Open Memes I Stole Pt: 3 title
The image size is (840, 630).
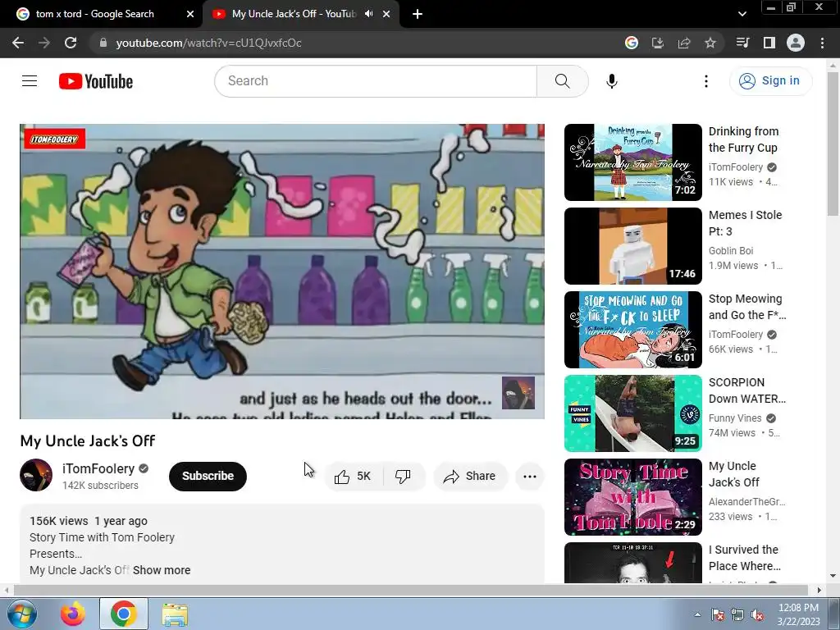pos(745,223)
